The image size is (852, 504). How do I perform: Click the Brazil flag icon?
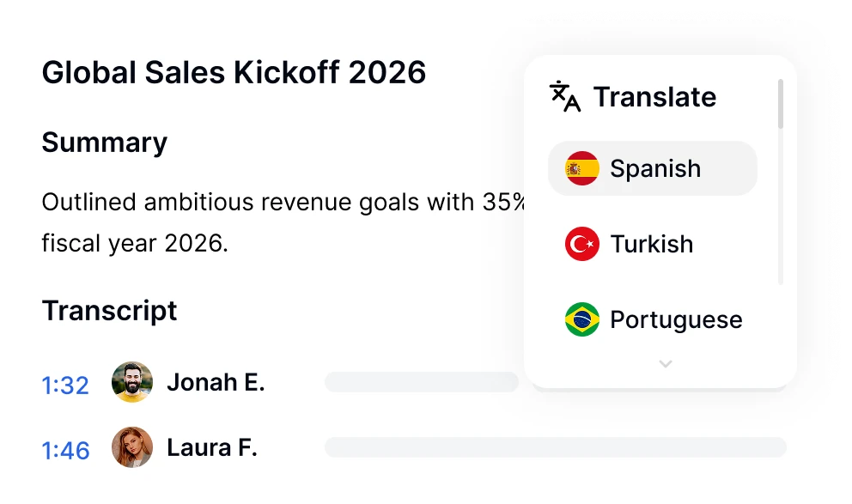tap(582, 319)
